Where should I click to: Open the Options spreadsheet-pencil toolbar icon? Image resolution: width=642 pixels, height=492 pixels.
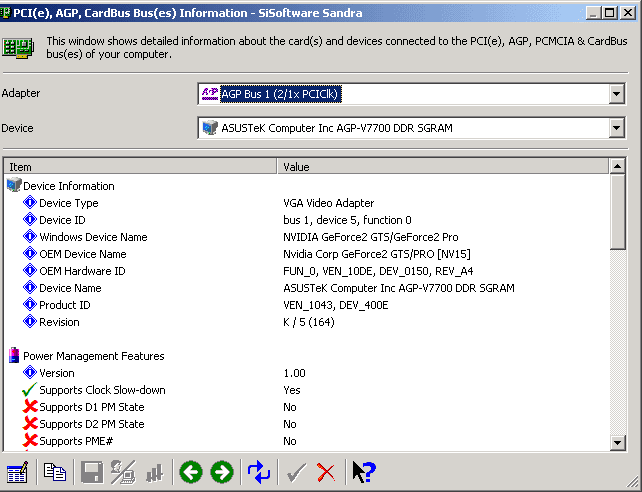17,472
